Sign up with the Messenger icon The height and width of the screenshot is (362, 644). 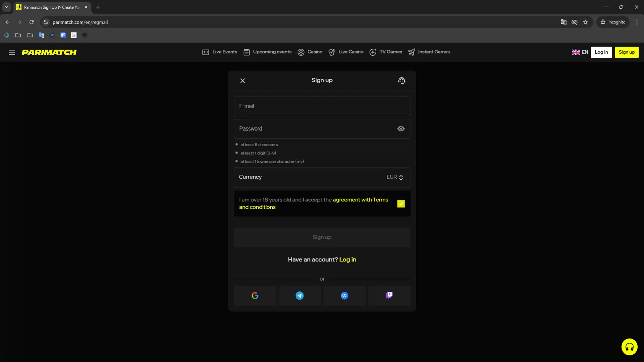(344, 296)
